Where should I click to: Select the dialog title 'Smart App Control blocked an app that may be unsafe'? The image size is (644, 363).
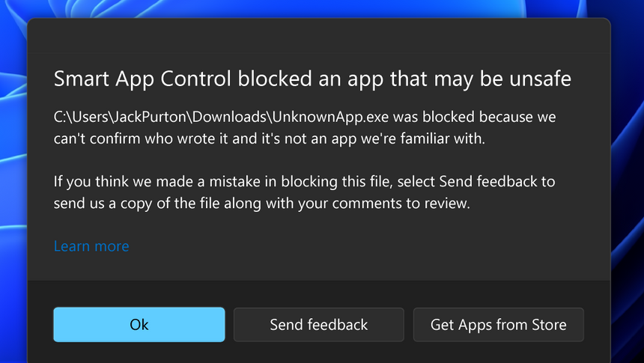pos(312,79)
